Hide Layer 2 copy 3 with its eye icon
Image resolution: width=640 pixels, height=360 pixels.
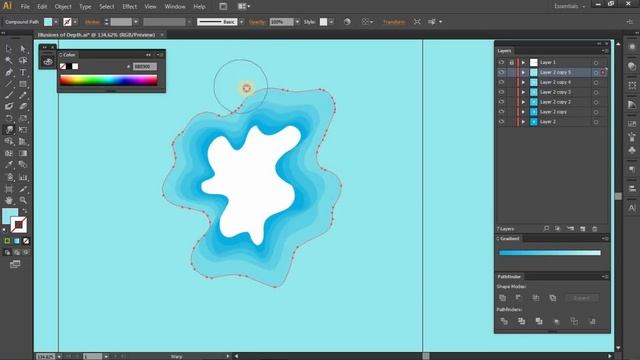[501, 92]
